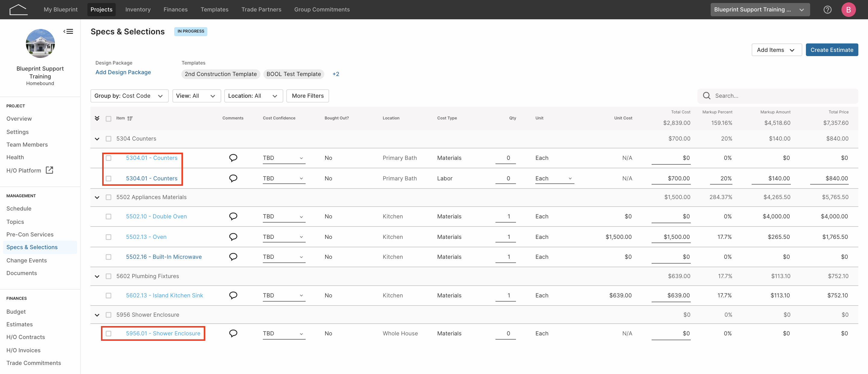
Task: Check the Built-In Microwave row checkbox
Action: click(108, 257)
